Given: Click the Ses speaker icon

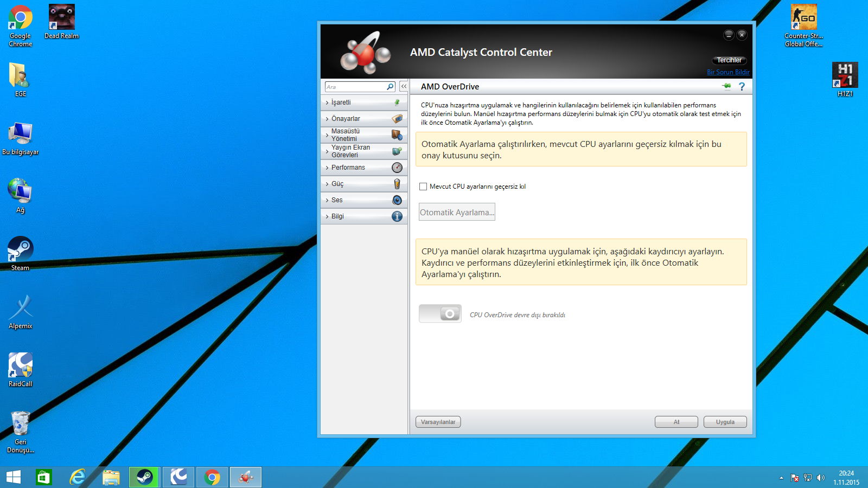Looking at the screenshot, I should [x=397, y=200].
